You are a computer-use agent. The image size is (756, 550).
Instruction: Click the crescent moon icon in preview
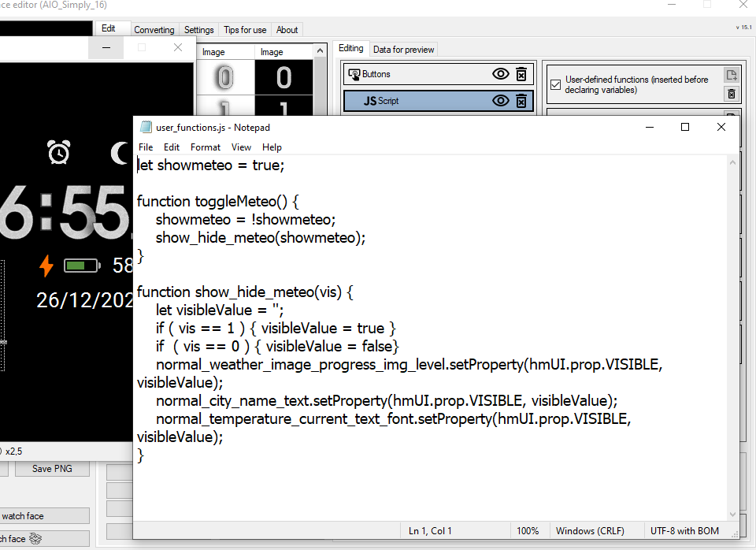point(120,153)
